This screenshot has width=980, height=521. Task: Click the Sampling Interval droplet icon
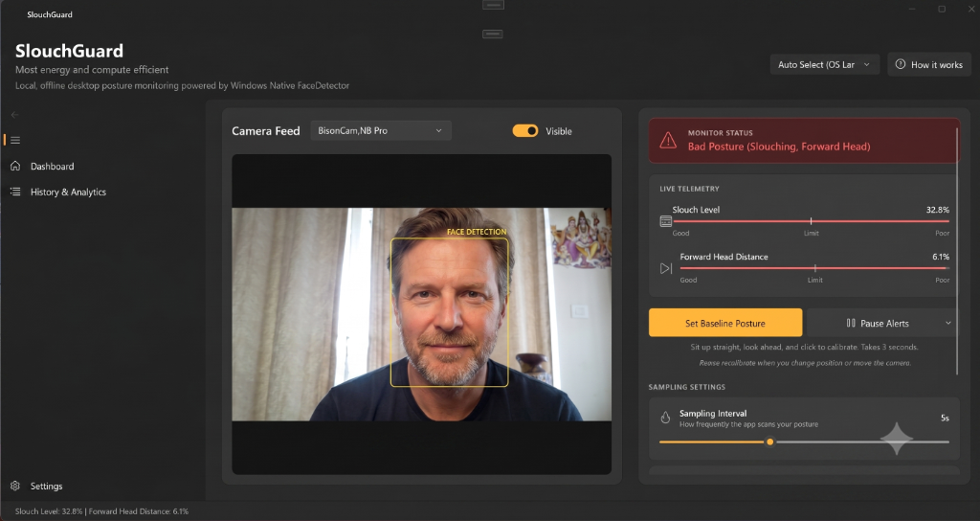tap(666, 418)
